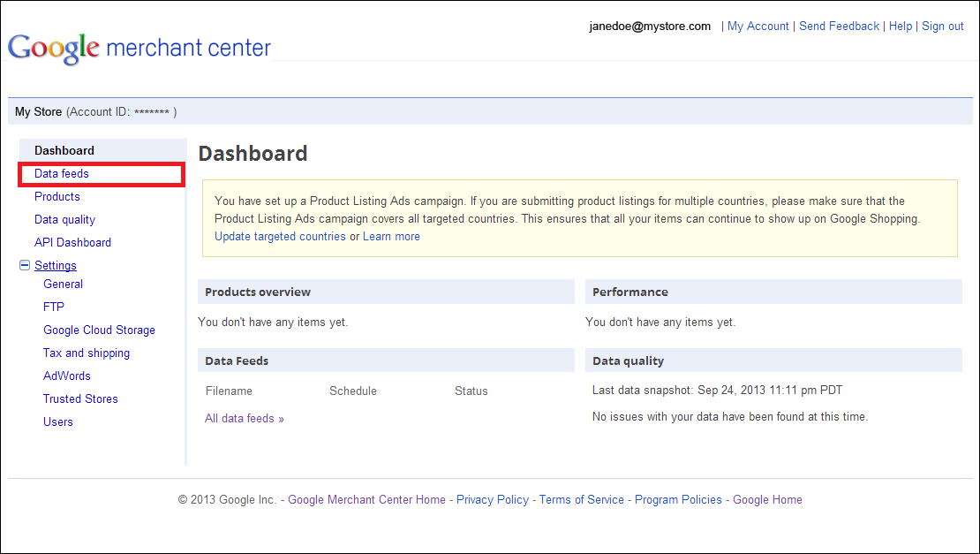Open AdWords settings
980x554 pixels.
pos(67,376)
